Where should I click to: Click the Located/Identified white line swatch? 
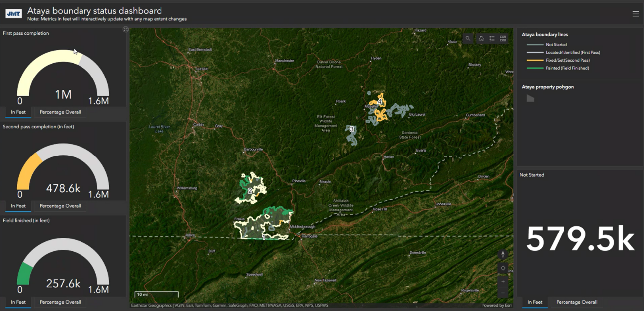click(x=535, y=52)
